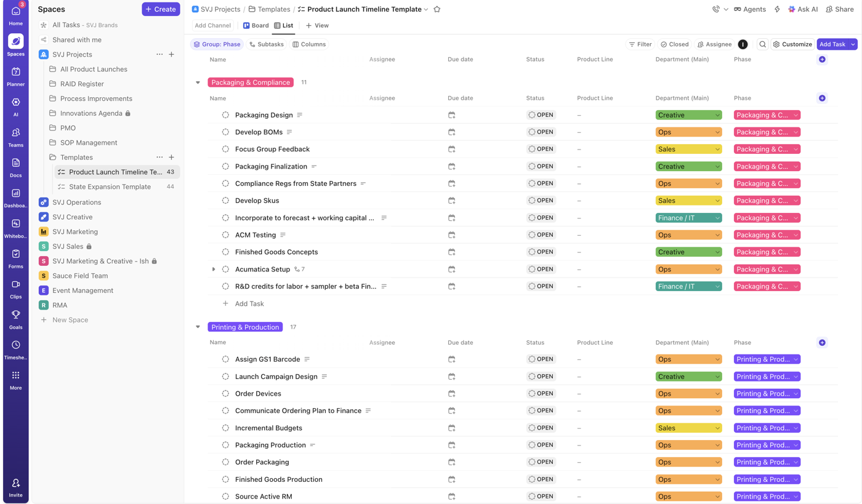862x504 pixels.
Task: Click the search magnifier icon in toolbar
Action: [762, 44]
